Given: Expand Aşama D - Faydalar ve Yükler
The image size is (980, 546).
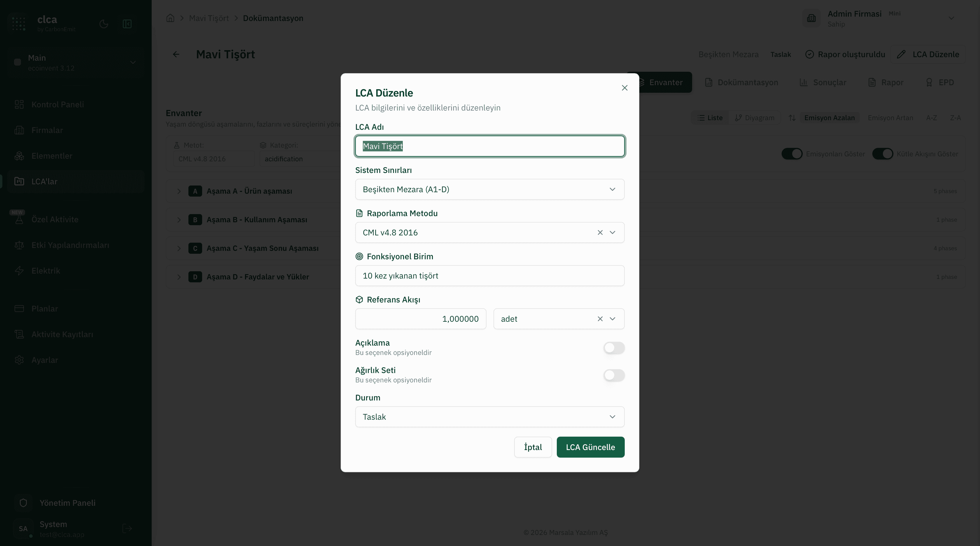Looking at the screenshot, I should coord(179,276).
